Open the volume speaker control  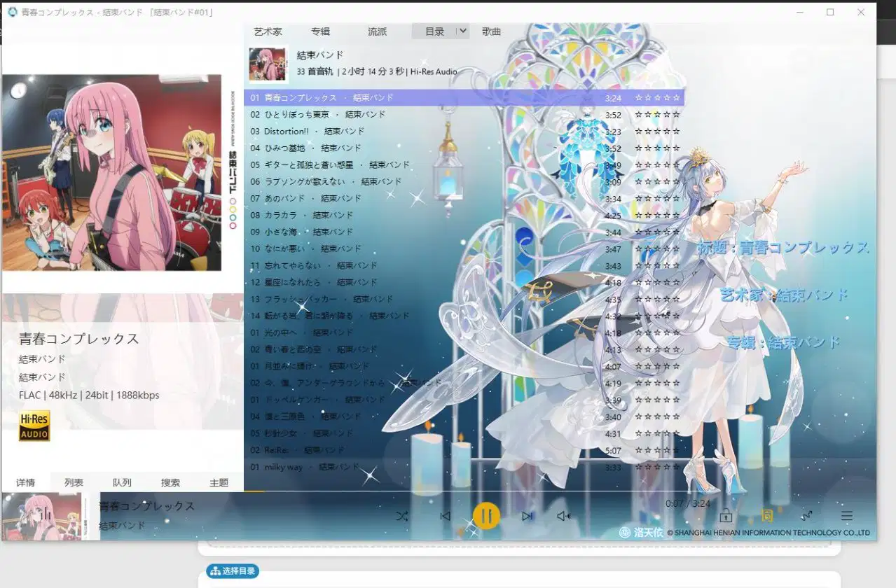pyautogui.click(x=564, y=516)
